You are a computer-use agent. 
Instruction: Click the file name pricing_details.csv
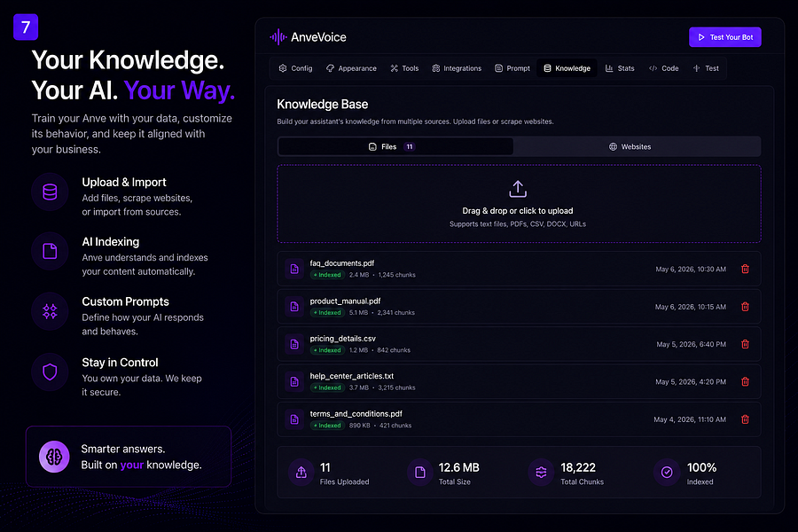(x=342, y=339)
